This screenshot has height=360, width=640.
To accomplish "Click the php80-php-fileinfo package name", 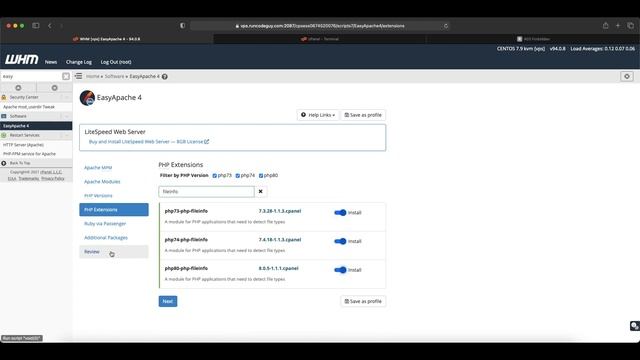I will click(x=186, y=269).
